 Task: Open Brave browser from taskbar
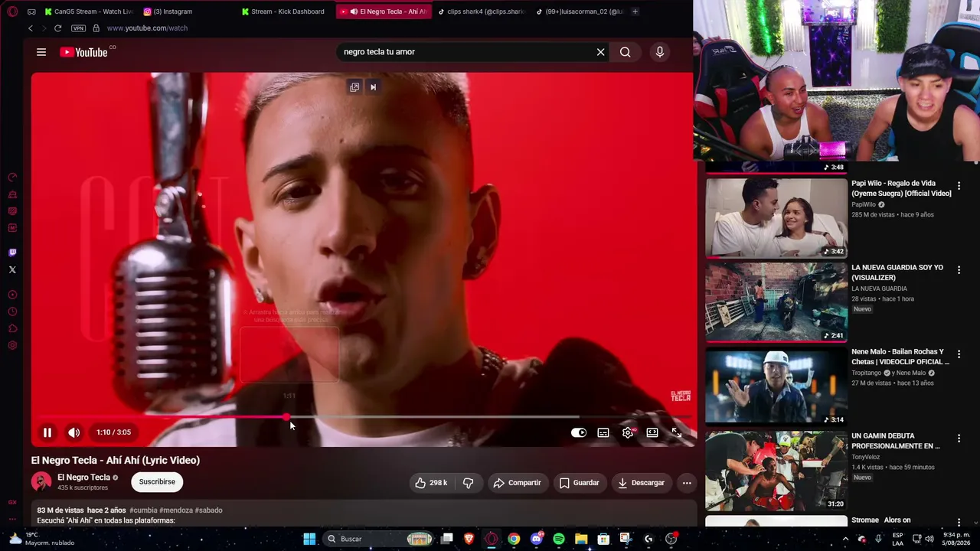tap(469, 539)
